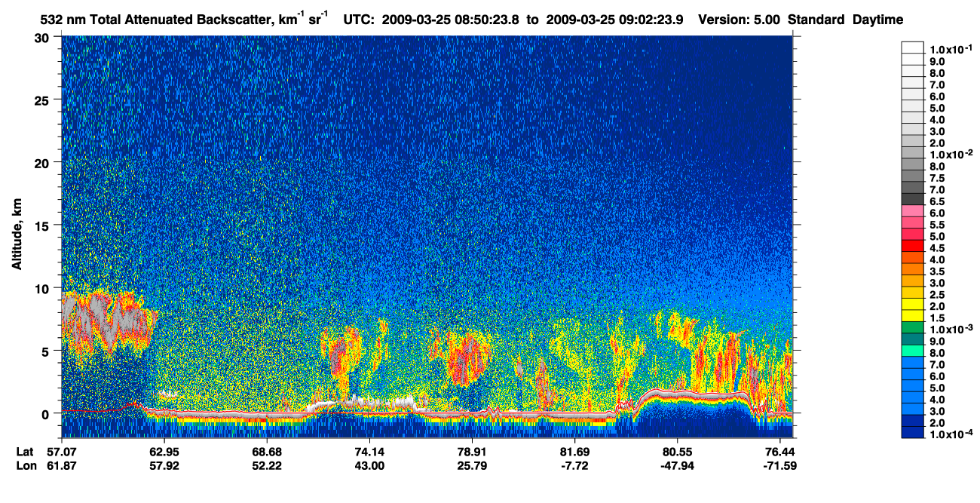Click the 6.5 legend value label
Image resolution: width=980 pixels, height=503 pixels.
click(x=938, y=201)
